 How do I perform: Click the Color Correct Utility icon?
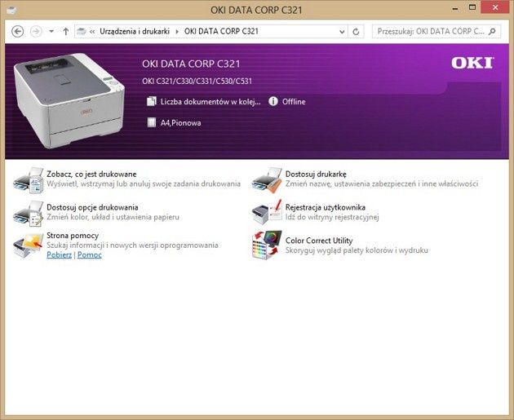point(267,245)
